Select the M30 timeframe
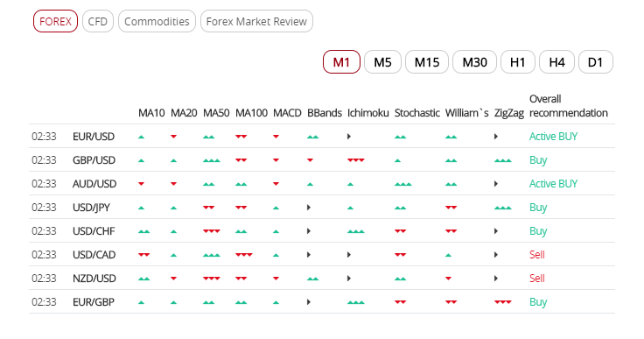644x339 pixels. coord(475,62)
